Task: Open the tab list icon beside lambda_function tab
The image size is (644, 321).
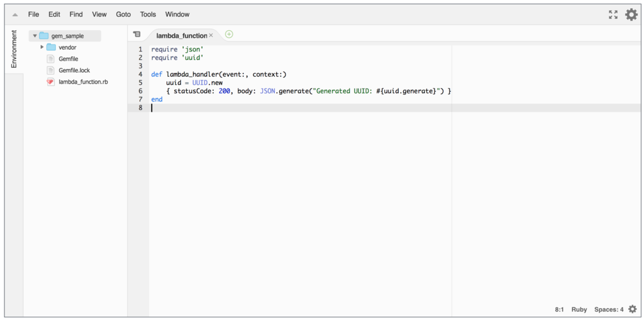Action: point(137,35)
